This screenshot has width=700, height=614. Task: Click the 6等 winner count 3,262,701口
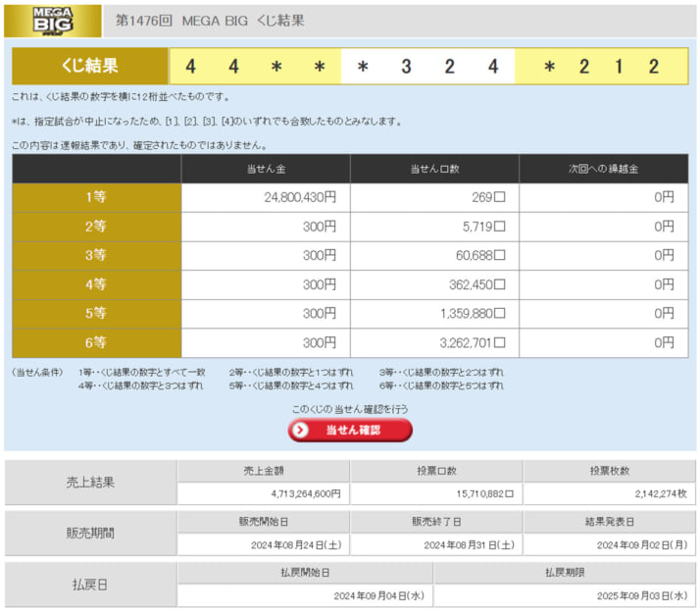click(x=473, y=343)
